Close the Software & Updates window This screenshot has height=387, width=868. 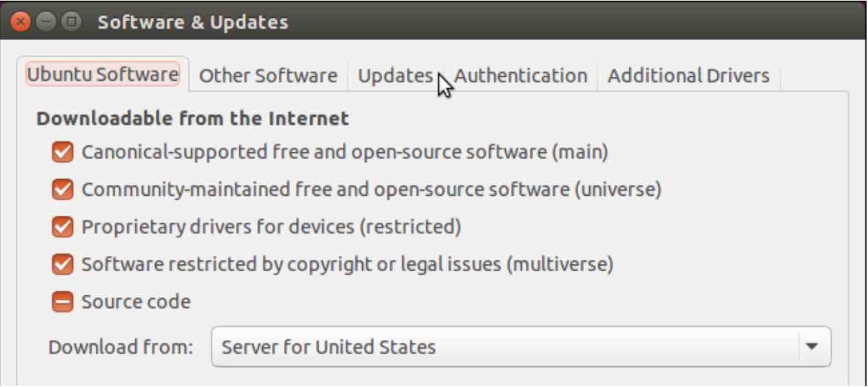coord(21,23)
